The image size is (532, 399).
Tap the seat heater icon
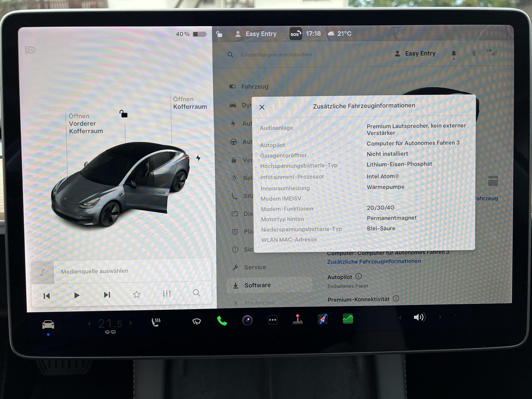click(x=156, y=322)
